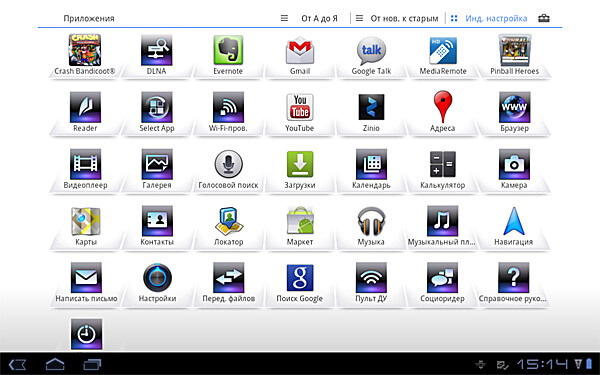Select Инд. настройка custom sorting
600x375 pixels.
pyautogui.click(x=489, y=18)
